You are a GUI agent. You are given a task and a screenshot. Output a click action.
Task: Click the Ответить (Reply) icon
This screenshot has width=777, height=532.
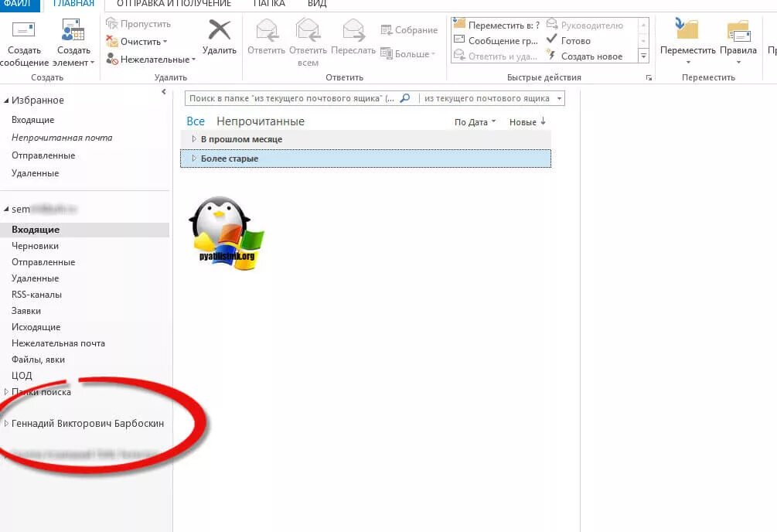(x=266, y=36)
